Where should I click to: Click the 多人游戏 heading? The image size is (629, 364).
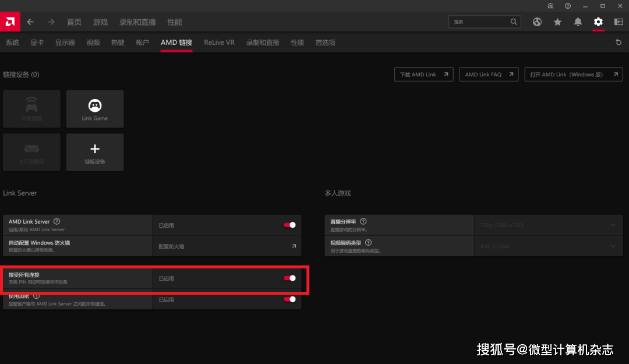tap(338, 193)
